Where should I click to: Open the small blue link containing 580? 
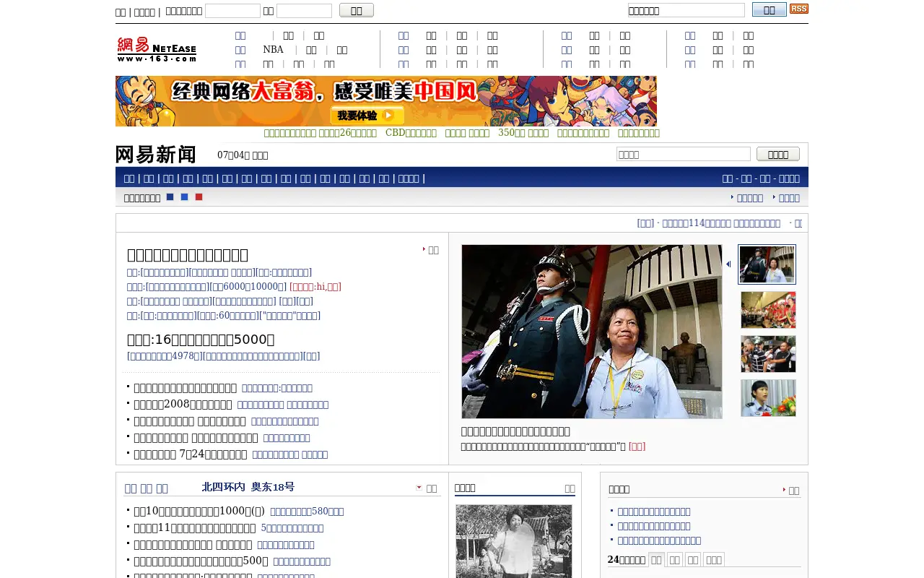(307, 512)
